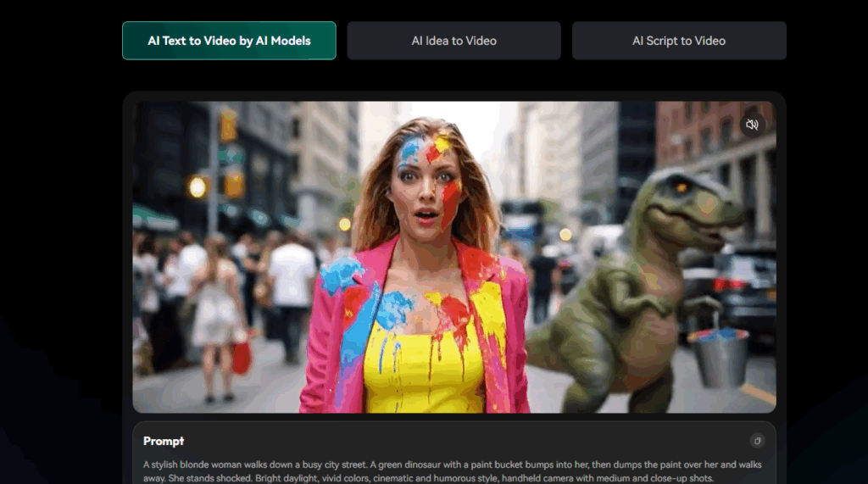Copy the prompt with the copy icon
Viewport: 868px width, 484px height.
tap(757, 441)
